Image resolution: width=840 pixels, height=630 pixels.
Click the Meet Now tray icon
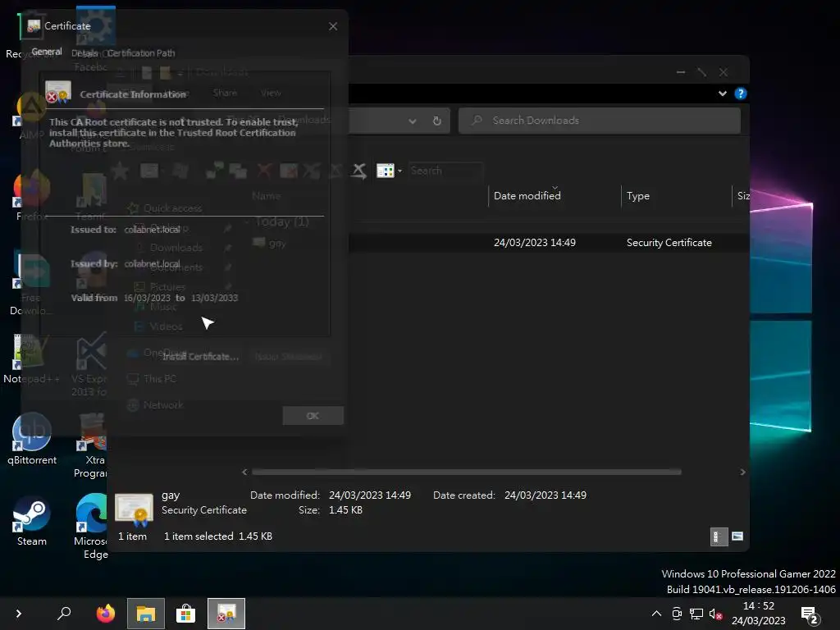click(x=677, y=614)
